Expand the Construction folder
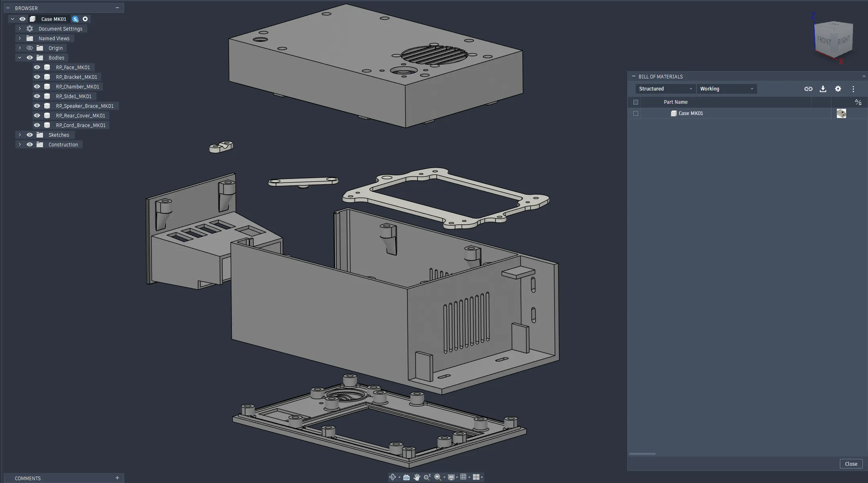 pyautogui.click(x=20, y=144)
